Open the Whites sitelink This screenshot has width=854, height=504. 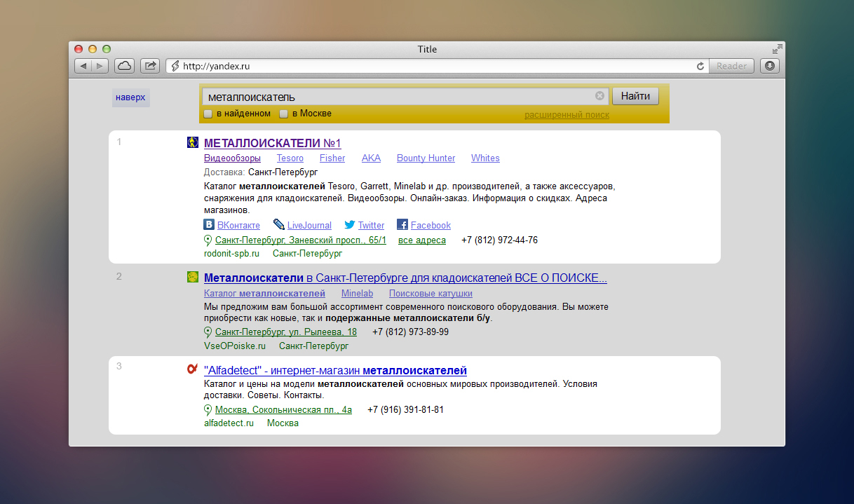(x=485, y=158)
